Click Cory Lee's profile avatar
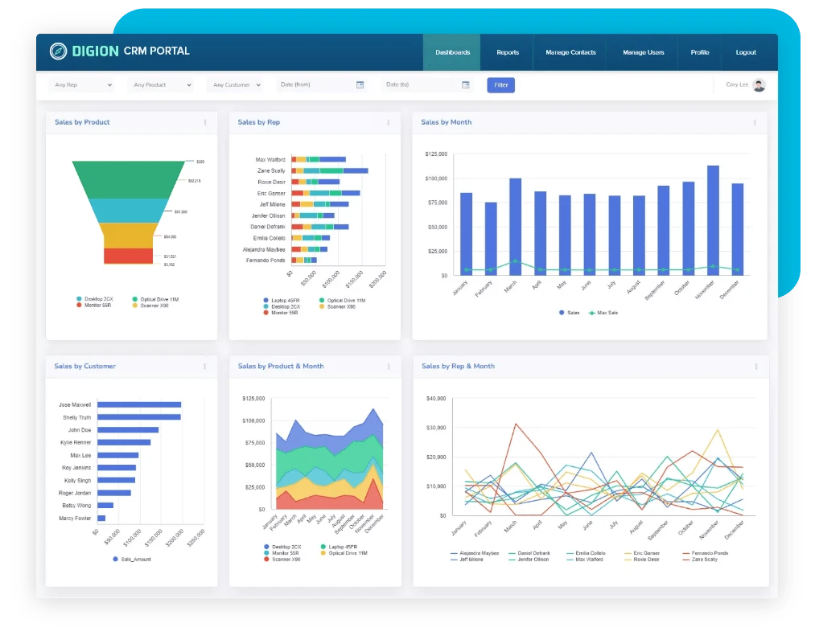Viewport: 815px width, 644px height. coord(759,85)
